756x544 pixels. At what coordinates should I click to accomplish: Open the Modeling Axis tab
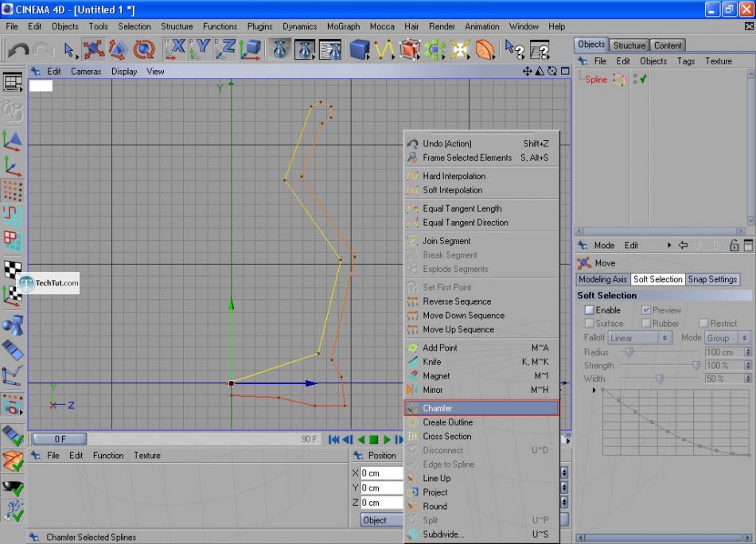click(602, 279)
